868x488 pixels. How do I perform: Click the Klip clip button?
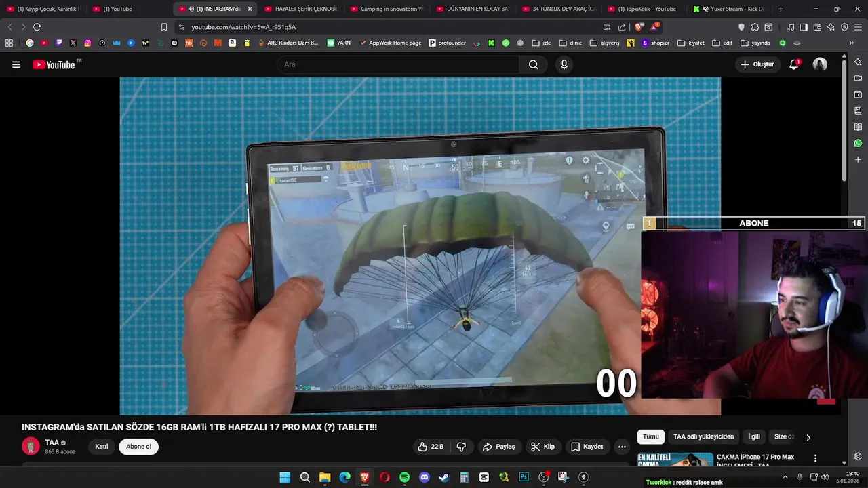542,447
